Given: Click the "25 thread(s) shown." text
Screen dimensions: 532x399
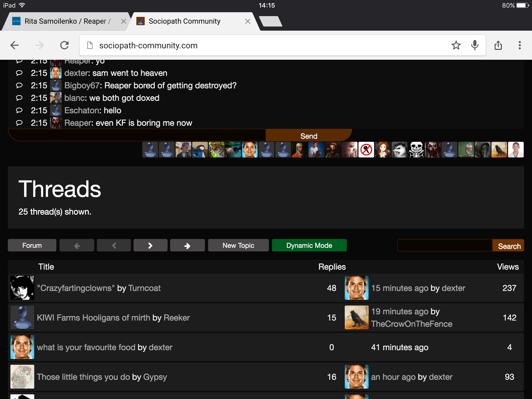Looking at the screenshot, I should coord(55,212).
